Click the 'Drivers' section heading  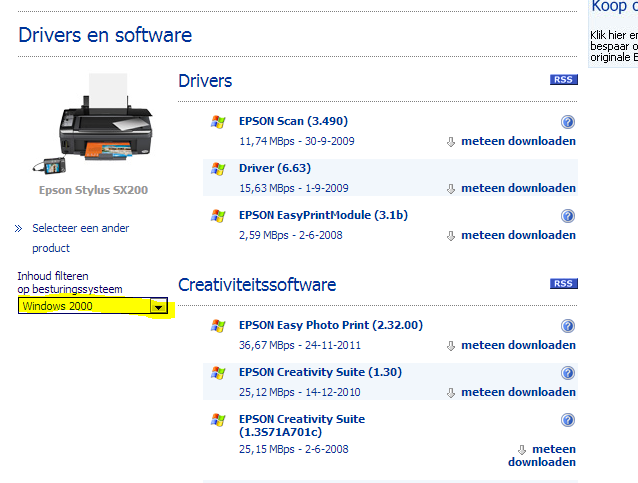pyautogui.click(x=205, y=81)
